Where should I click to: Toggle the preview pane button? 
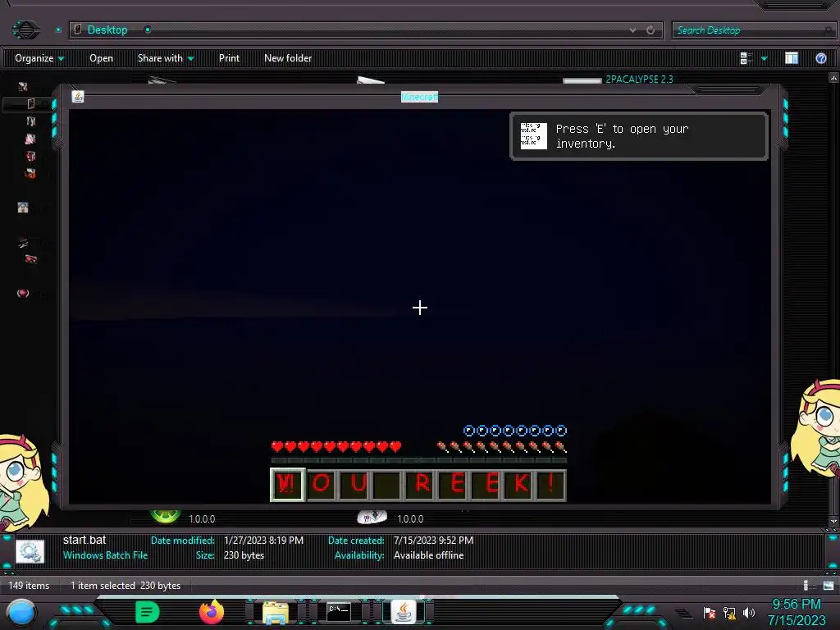792,58
